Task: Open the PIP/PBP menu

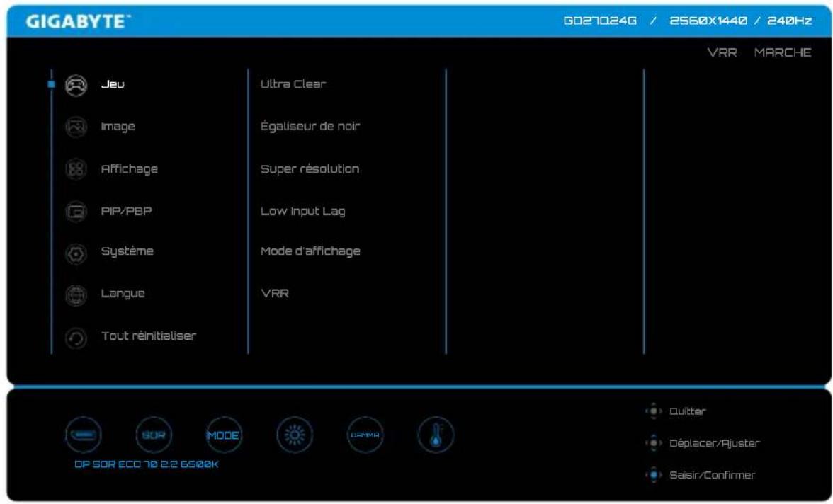Action: pyautogui.click(x=126, y=212)
